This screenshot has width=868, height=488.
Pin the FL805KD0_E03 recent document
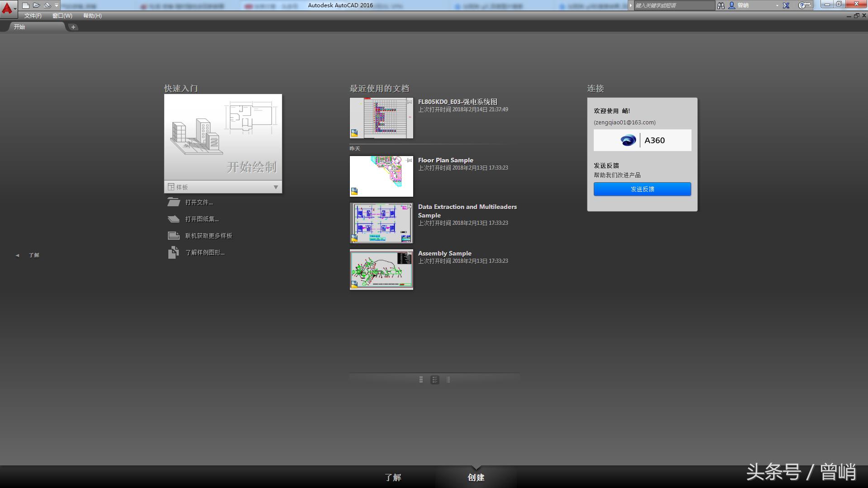coord(409,102)
